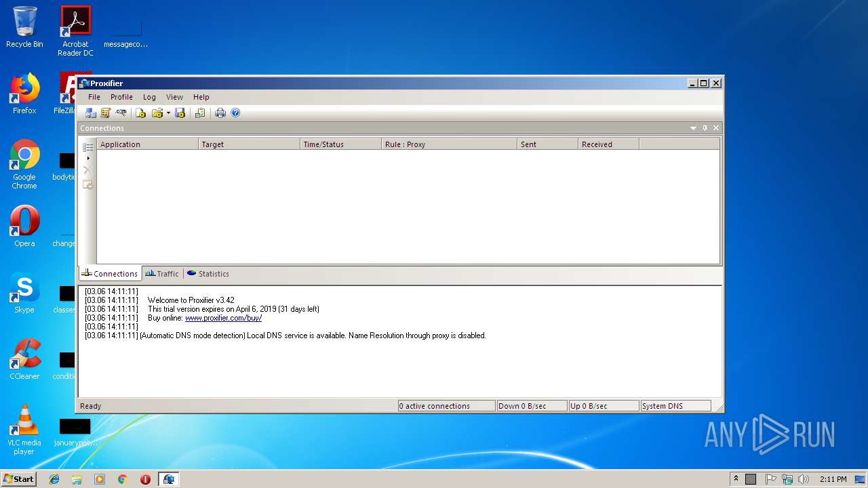Image resolution: width=868 pixels, height=488 pixels.
Task: Sort by Target column header
Action: pos(249,144)
